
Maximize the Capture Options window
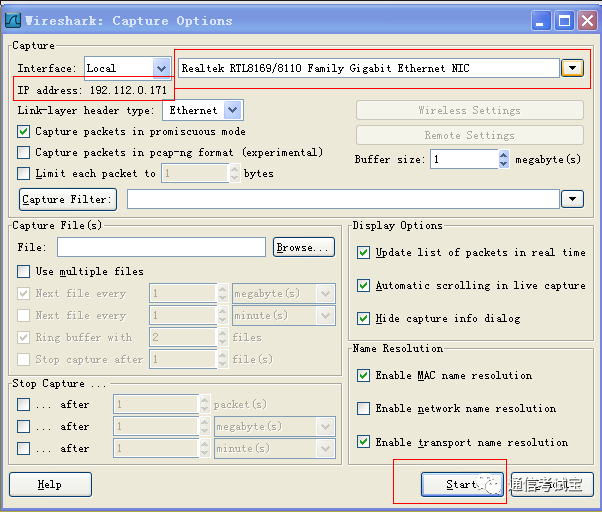point(564,20)
